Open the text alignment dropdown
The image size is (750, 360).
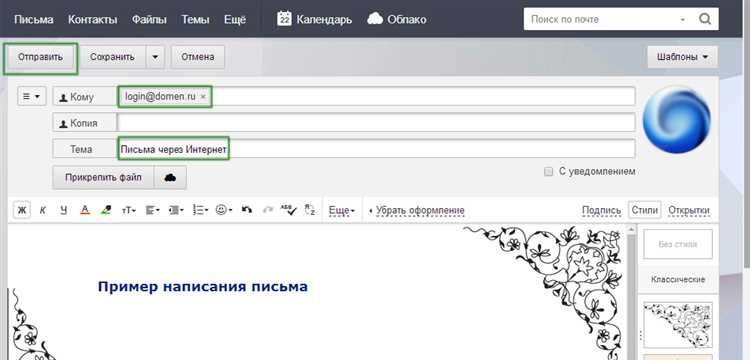pyautogui.click(x=153, y=210)
